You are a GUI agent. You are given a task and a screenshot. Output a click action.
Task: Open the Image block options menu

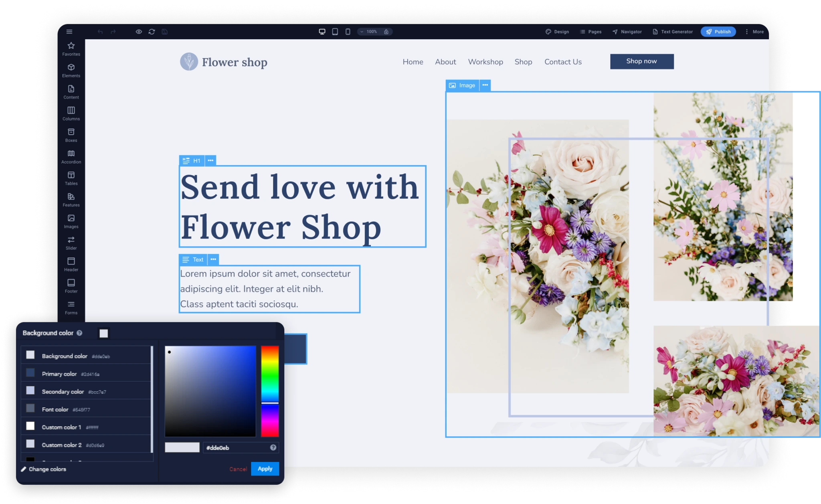(485, 85)
